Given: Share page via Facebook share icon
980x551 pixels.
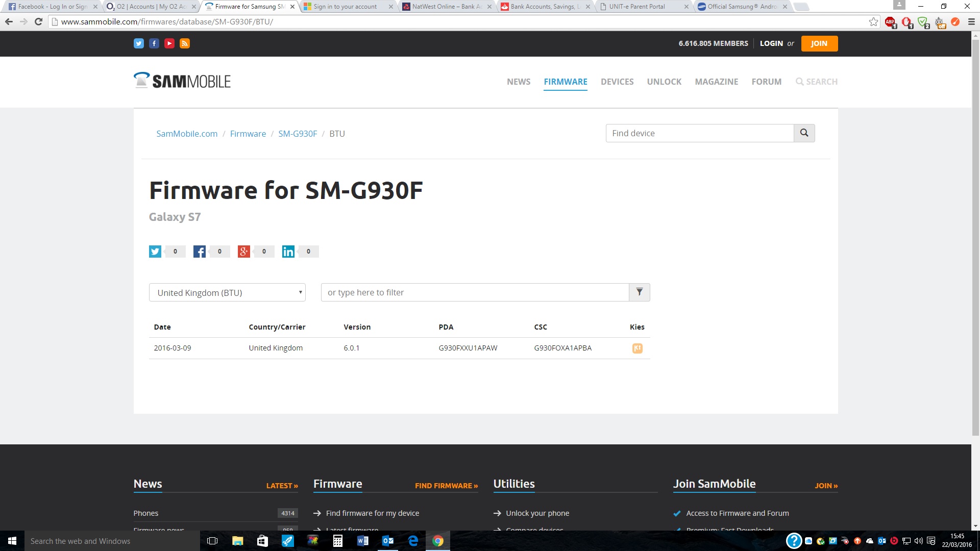Looking at the screenshot, I should (x=200, y=252).
